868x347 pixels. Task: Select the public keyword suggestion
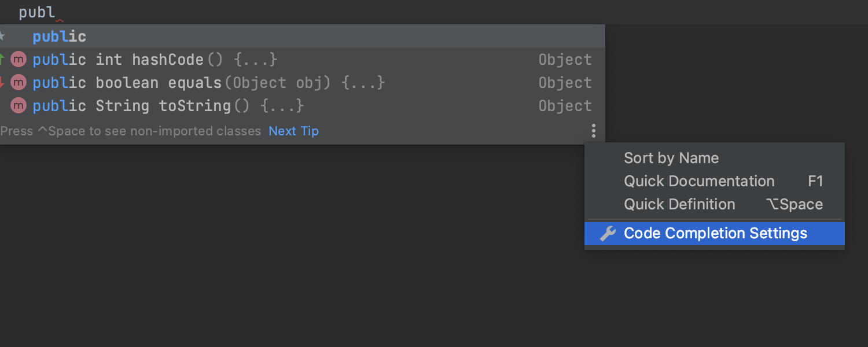tap(60, 36)
